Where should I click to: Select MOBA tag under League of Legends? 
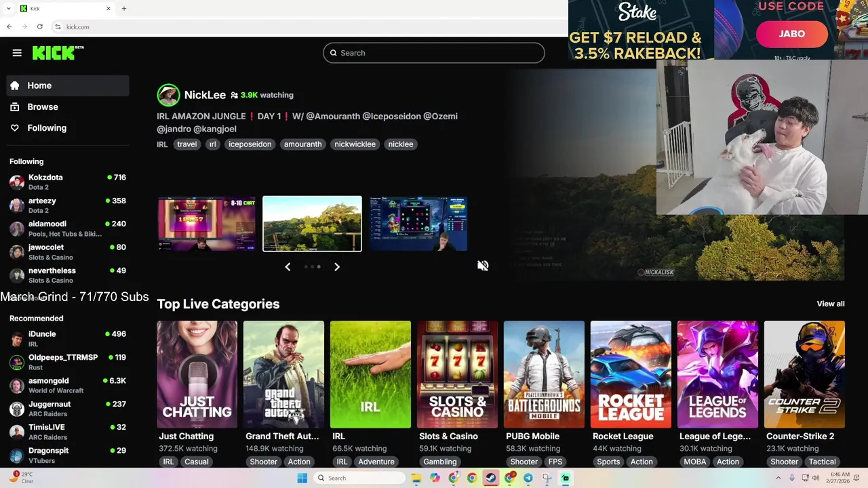pos(695,462)
